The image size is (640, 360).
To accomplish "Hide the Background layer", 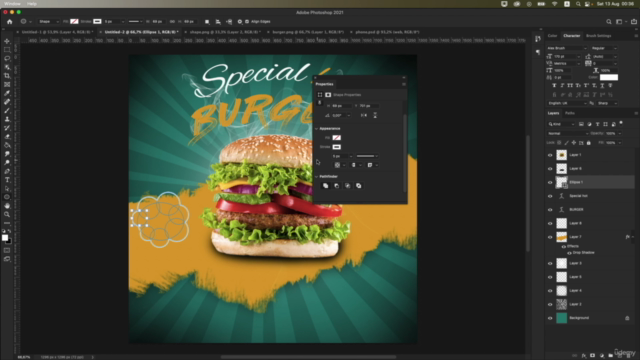I will click(x=550, y=318).
